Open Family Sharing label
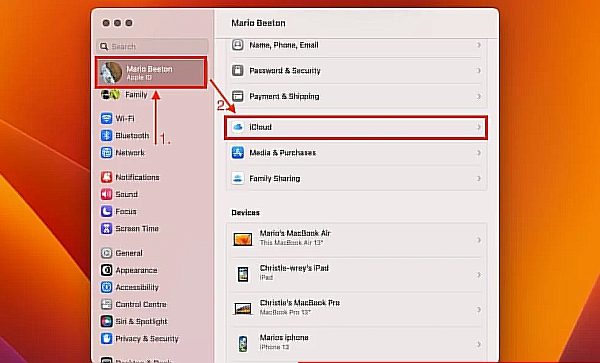Viewport: 600px width, 363px height. coord(275,178)
